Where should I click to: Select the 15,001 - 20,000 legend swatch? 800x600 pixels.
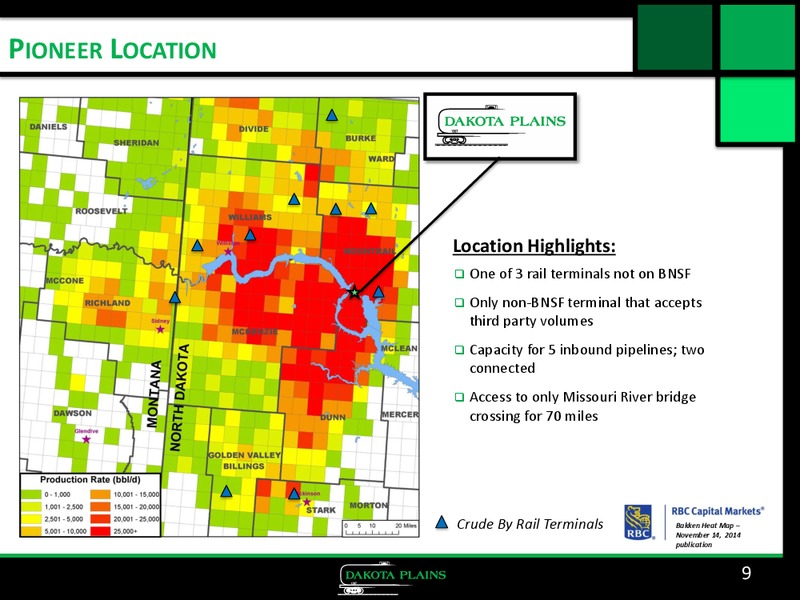101,507
